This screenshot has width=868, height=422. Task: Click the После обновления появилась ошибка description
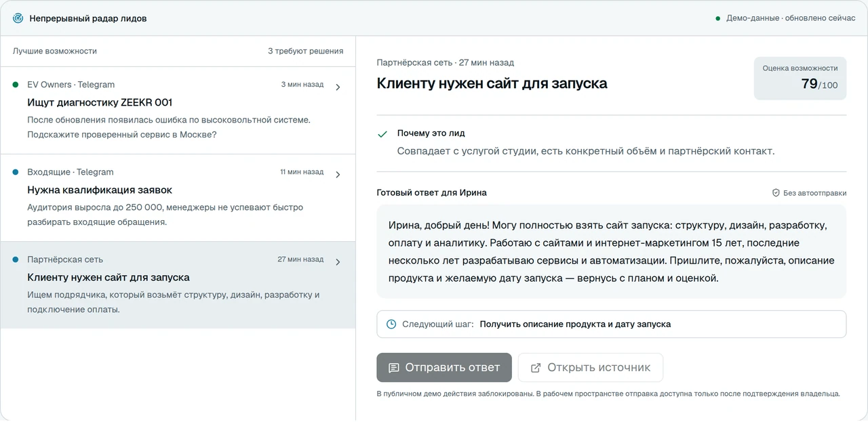pyautogui.click(x=169, y=127)
